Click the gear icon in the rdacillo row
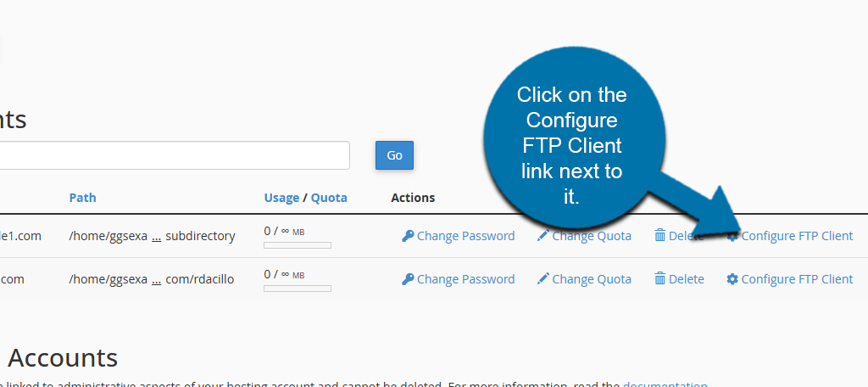 click(732, 279)
